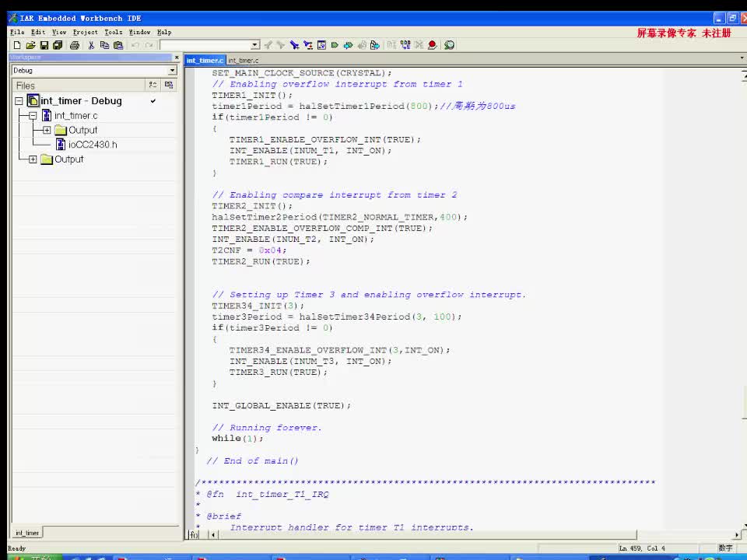
Task: Collapse the int_timer - Debug project node
Action: click(x=19, y=101)
